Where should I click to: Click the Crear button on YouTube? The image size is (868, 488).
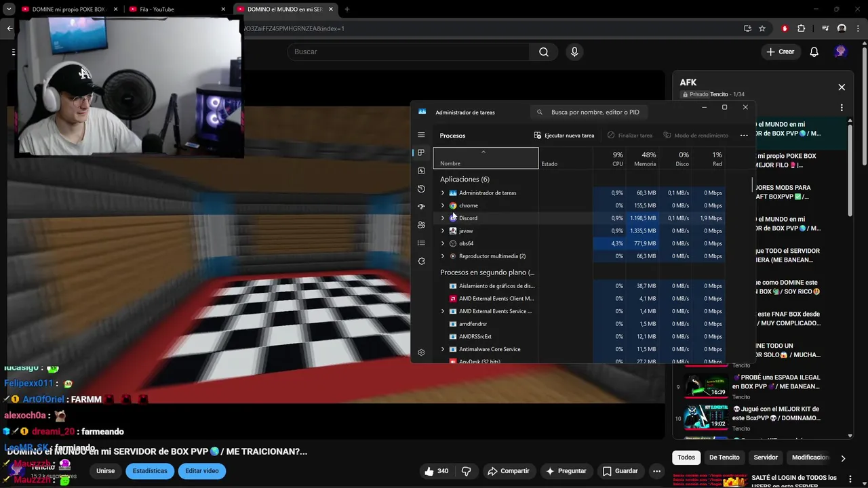tap(780, 52)
